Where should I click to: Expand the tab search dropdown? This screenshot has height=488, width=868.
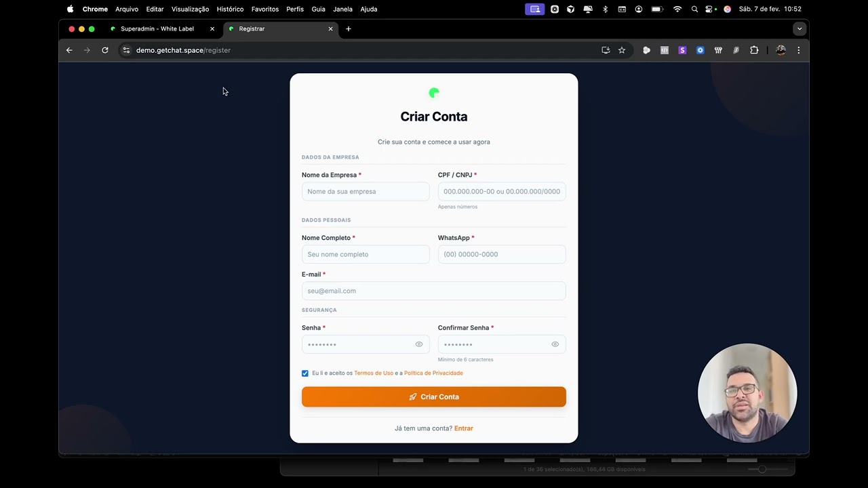[800, 29]
